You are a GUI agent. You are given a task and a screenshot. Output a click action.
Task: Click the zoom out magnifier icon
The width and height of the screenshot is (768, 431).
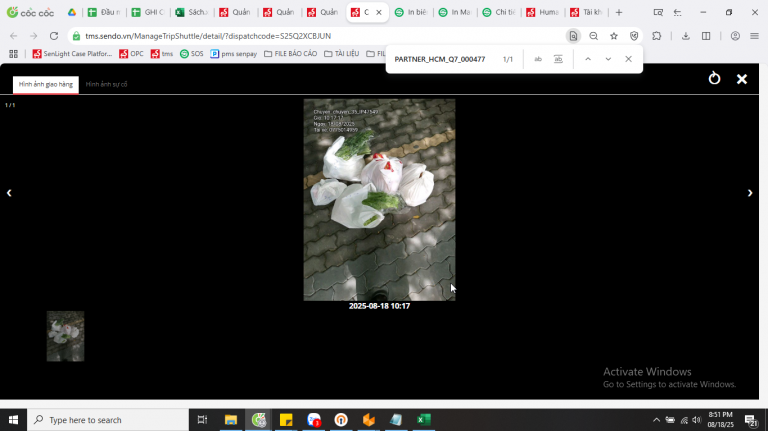(594, 36)
